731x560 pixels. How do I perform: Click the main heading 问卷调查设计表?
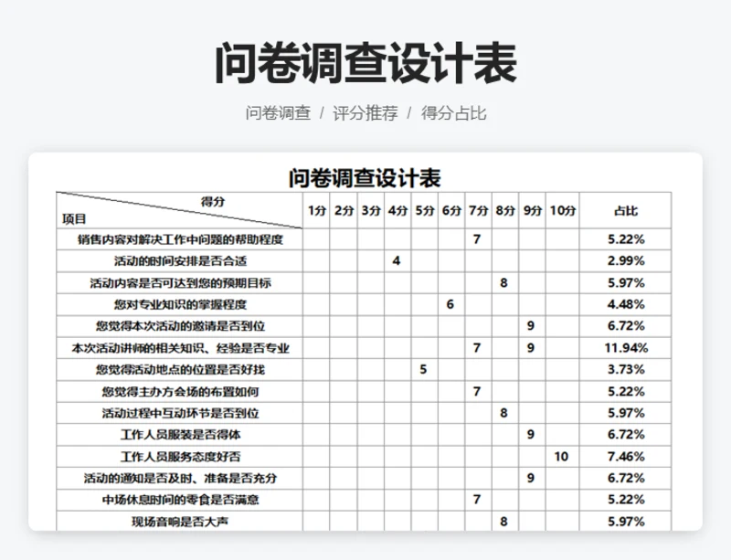tap(365, 63)
